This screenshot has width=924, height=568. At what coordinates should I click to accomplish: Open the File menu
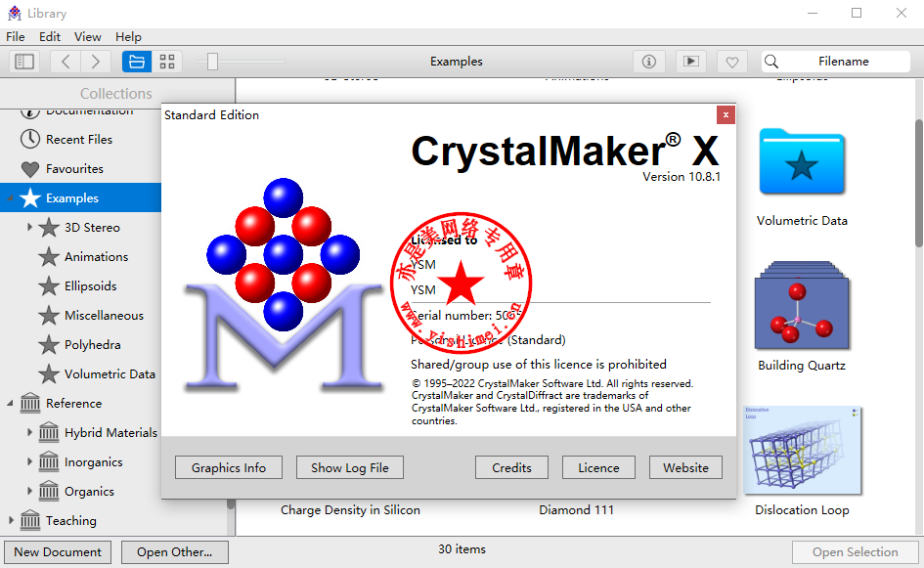point(16,36)
